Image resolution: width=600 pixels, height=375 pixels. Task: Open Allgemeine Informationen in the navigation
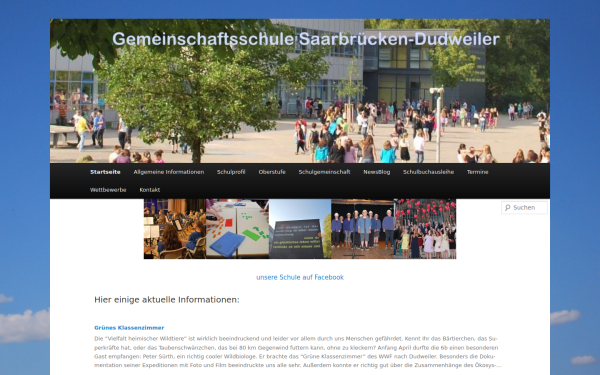coord(169,172)
